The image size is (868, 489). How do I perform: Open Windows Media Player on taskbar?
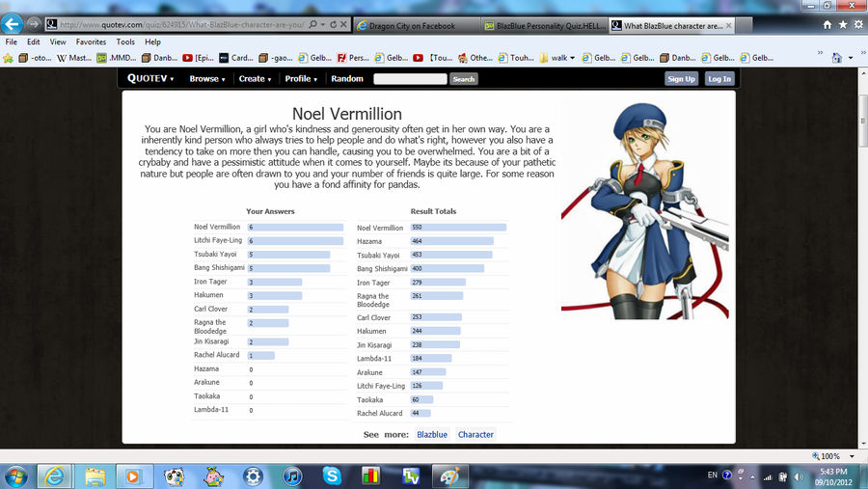[x=133, y=476]
